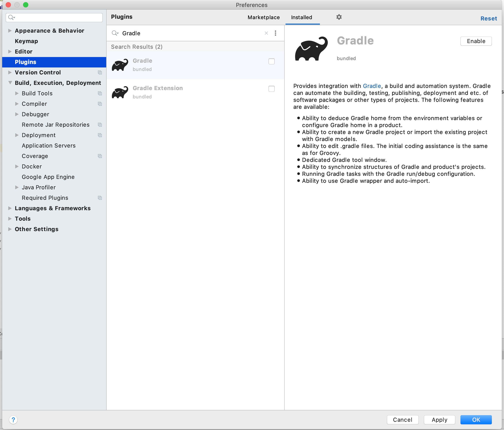Click the Apply button
504x430 pixels.
click(x=439, y=420)
